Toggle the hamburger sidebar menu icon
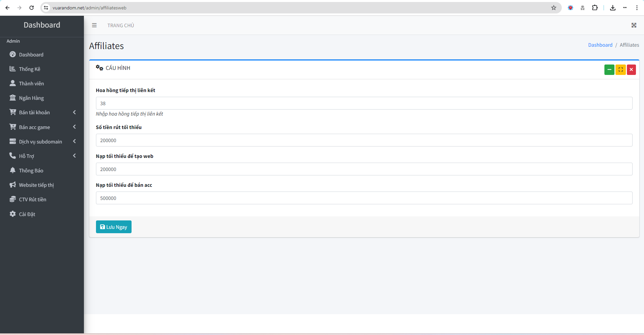Screen dimensions: 644x335 [94, 25]
